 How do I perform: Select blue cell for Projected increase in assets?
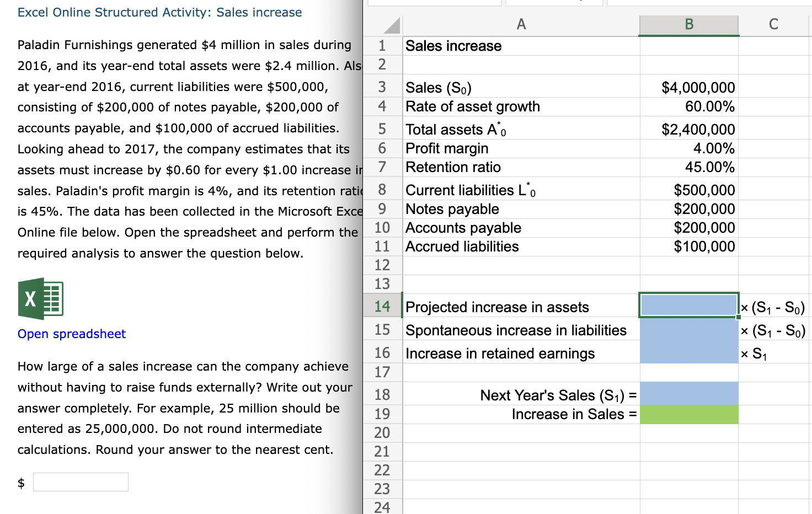pos(689,306)
